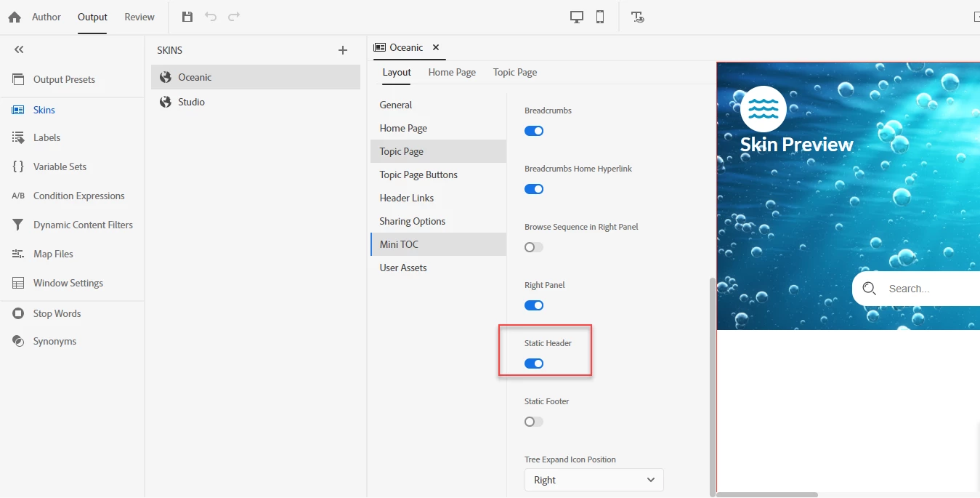Open the Author tab
Screen dimensions: 980x498
[x=46, y=17]
